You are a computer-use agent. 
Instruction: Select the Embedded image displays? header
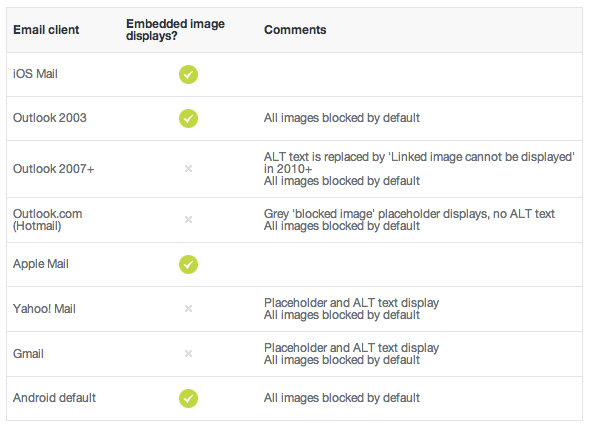[x=175, y=30]
